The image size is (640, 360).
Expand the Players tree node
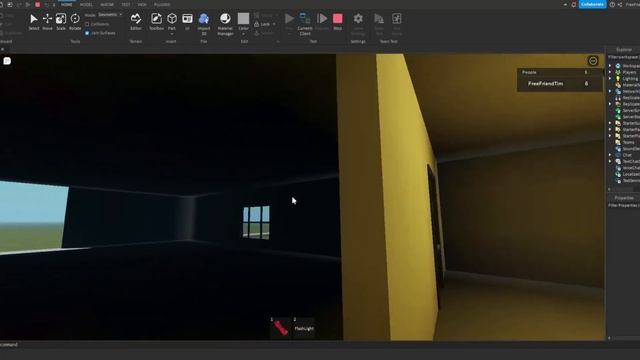(x=610, y=72)
